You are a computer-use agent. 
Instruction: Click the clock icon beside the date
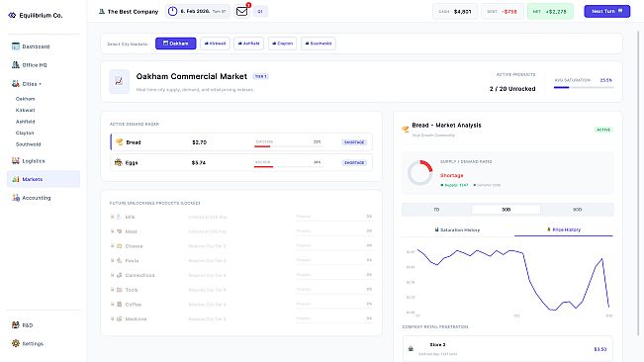pyautogui.click(x=172, y=11)
